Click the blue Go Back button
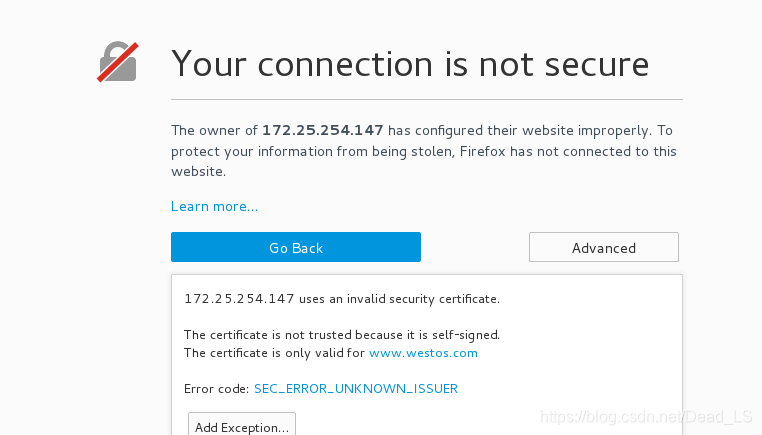 [295, 247]
